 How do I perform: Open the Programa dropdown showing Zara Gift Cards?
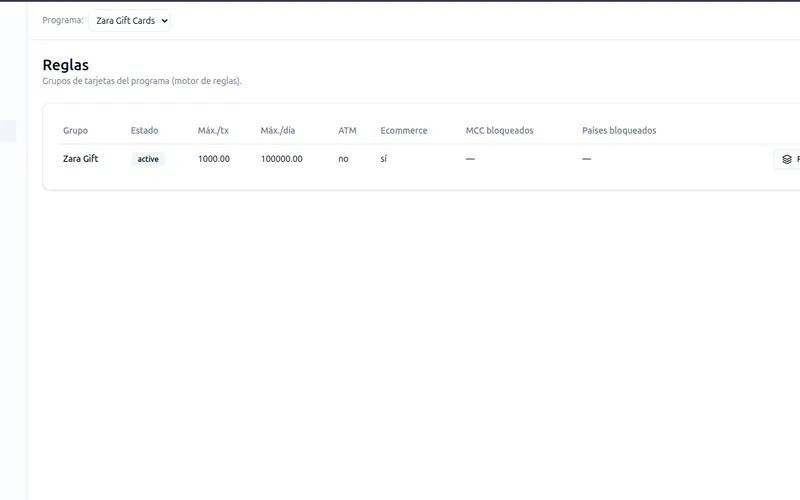click(x=129, y=20)
